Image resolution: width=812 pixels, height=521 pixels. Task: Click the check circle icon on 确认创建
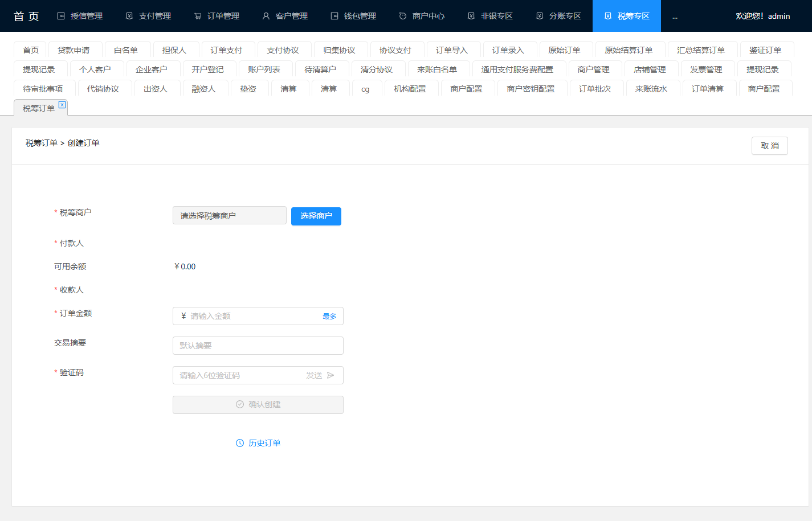(x=240, y=404)
